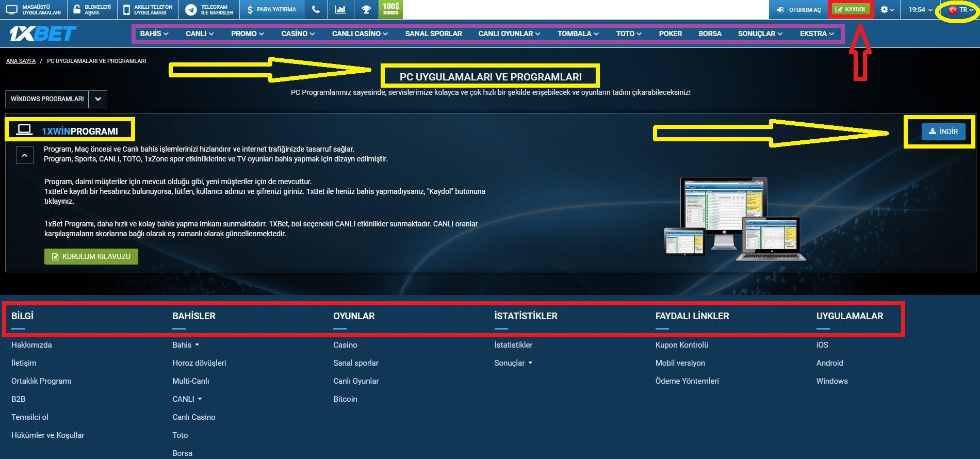Open İletişim footer link
Viewport: 980px width, 459px height.
coord(24,363)
